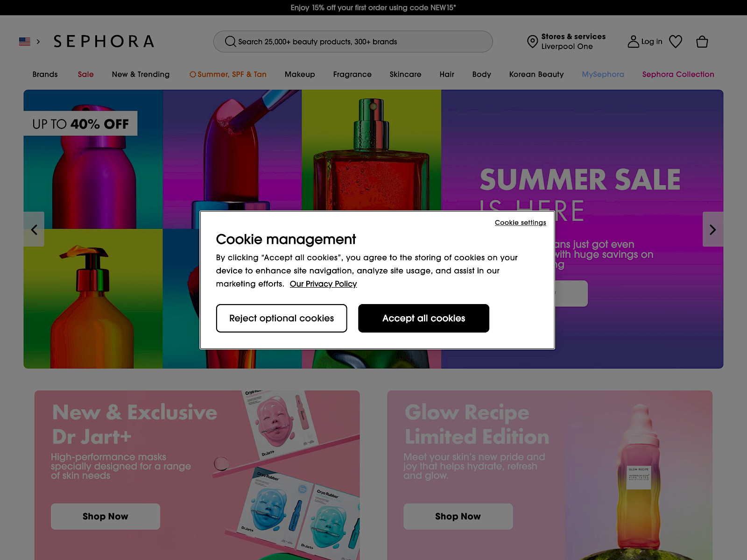Open Our Privacy Policy link
Image resolution: width=747 pixels, height=560 pixels.
(x=323, y=284)
